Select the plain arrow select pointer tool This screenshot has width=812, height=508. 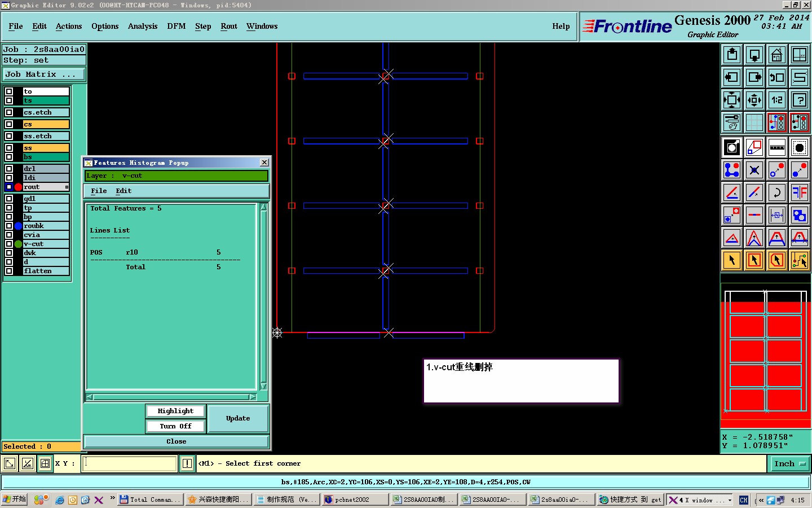[732, 260]
